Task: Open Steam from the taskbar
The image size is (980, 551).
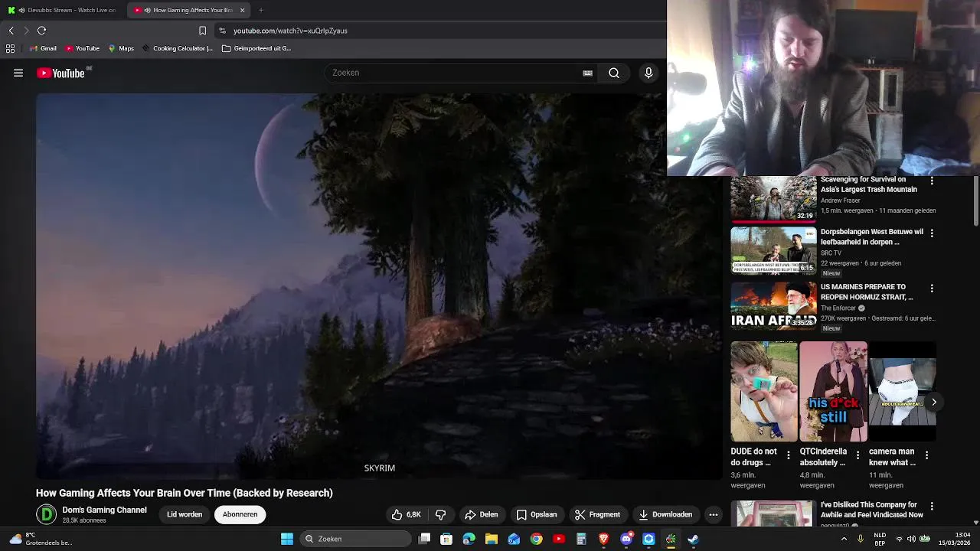Action: pyautogui.click(x=693, y=539)
